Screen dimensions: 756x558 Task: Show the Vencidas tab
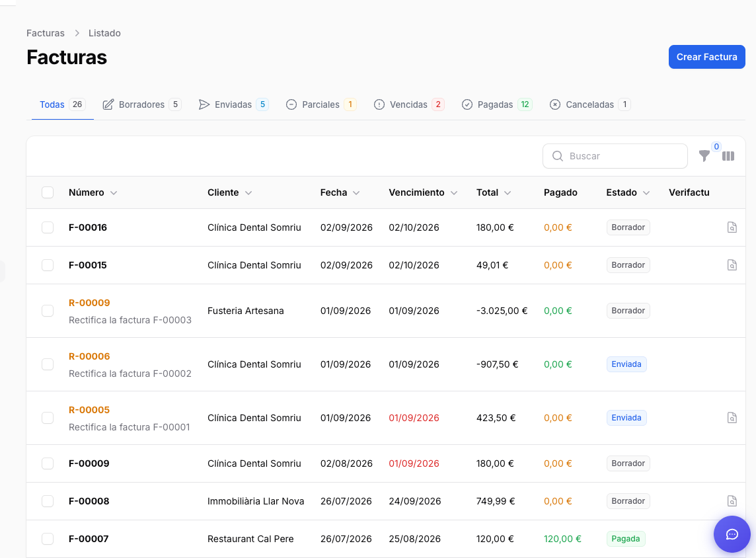409,104
